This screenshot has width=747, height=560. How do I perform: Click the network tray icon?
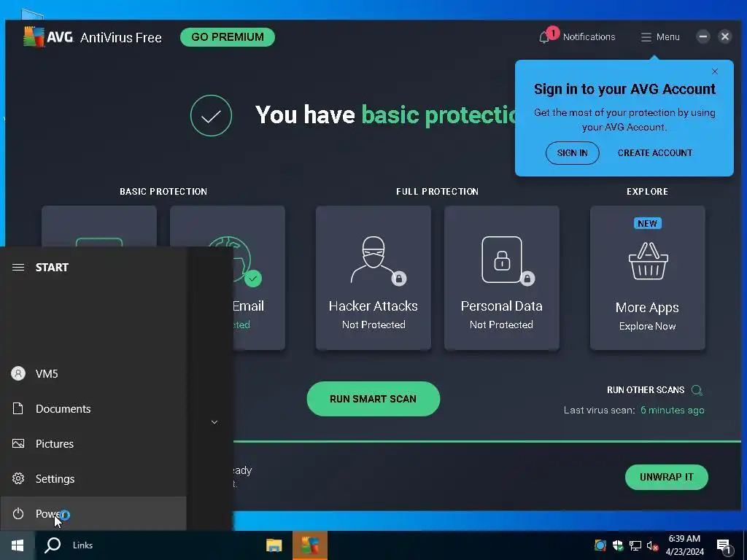(x=635, y=545)
